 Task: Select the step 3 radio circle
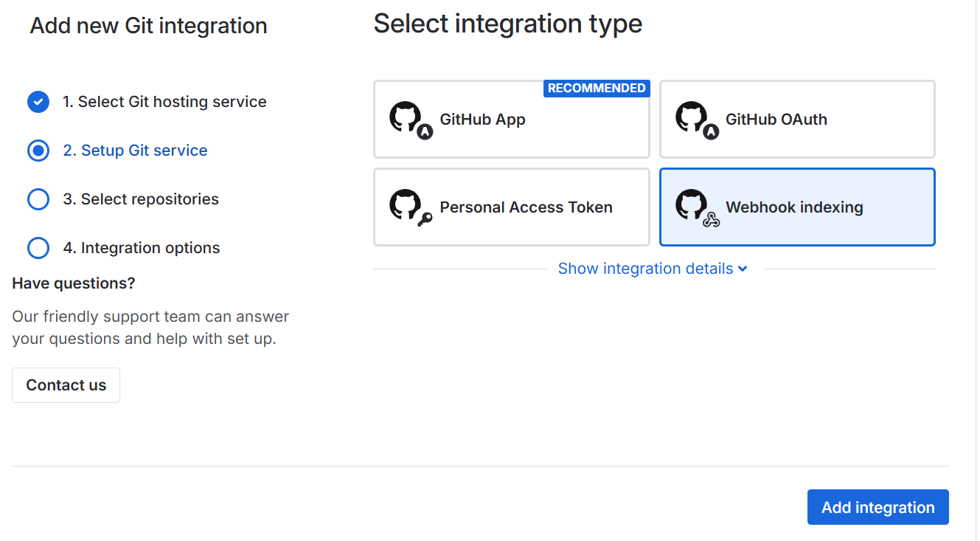tap(38, 199)
